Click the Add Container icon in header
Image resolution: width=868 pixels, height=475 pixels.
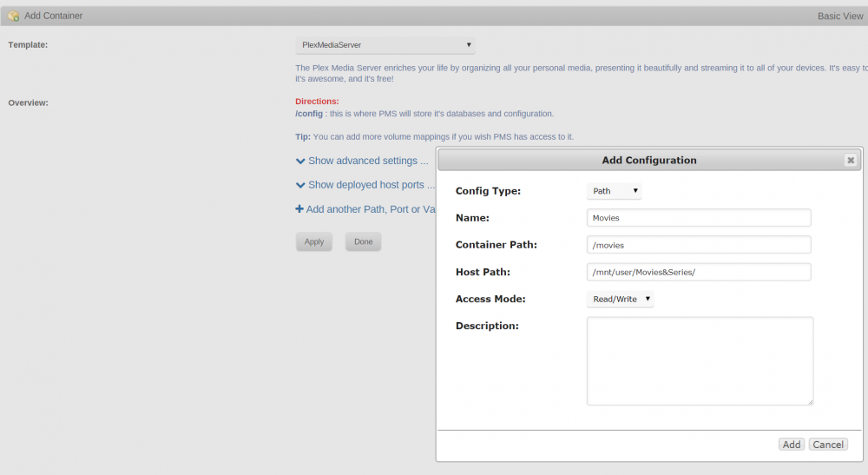[13, 16]
